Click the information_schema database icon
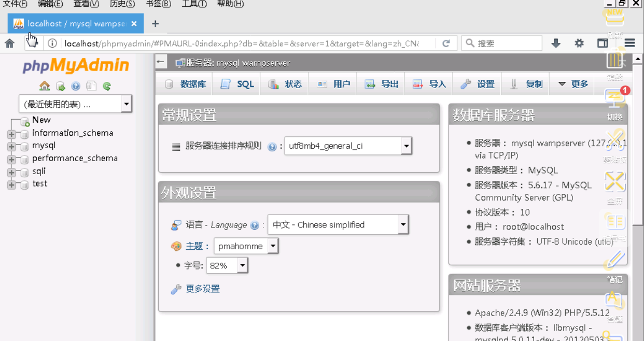Viewport: 644px width, 341px height. (24, 134)
